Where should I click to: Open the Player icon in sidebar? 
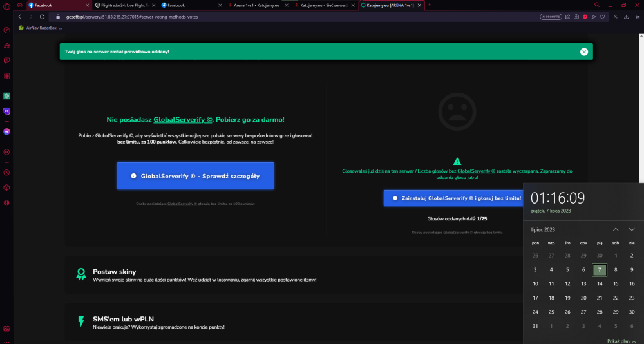(x=6, y=151)
